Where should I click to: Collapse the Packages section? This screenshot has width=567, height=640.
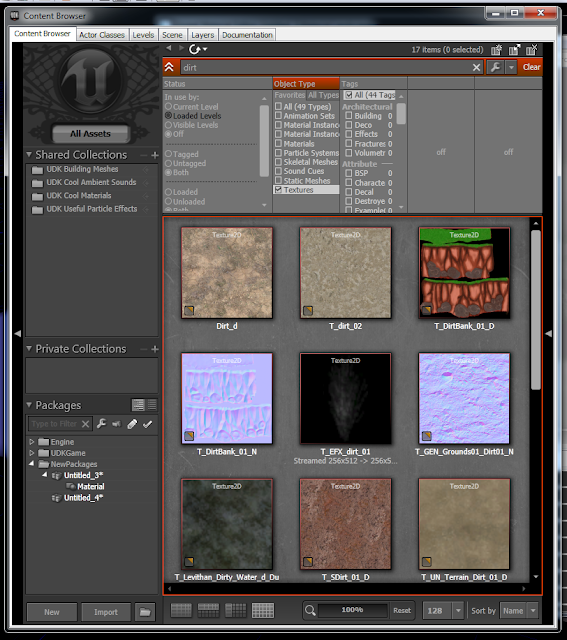pyautogui.click(x=29, y=405)
